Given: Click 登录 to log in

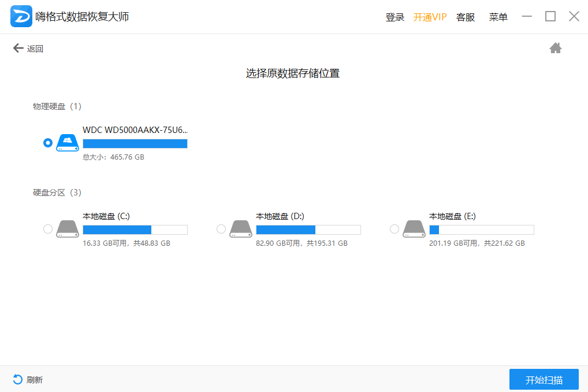Looking at the screenshot, I should pos(395,17).
